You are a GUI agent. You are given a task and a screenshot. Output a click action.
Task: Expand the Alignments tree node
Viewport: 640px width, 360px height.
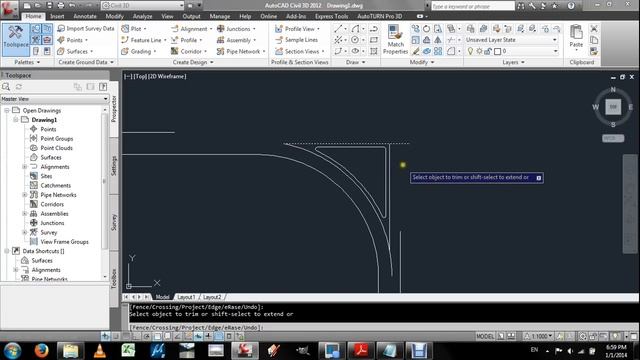[24, 167]
